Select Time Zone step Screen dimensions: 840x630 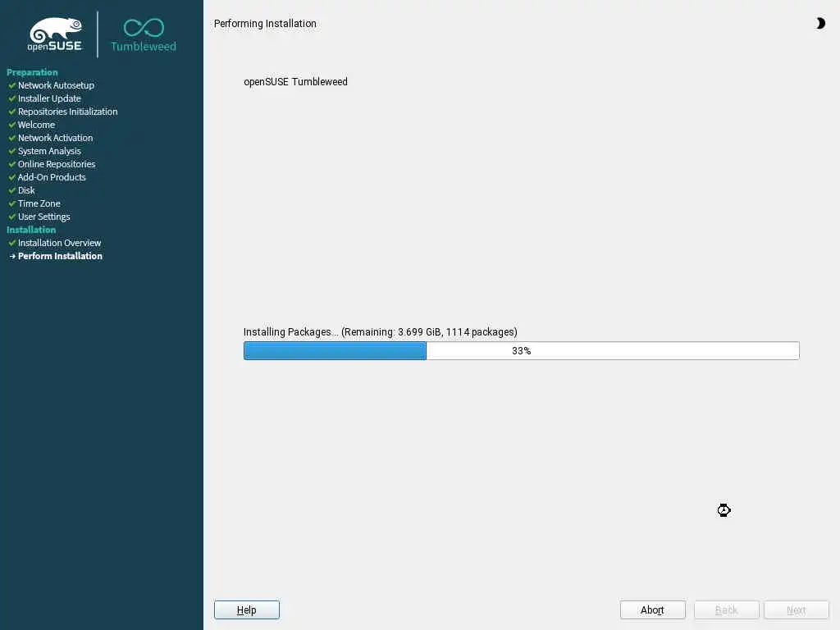tap(39, 203)
